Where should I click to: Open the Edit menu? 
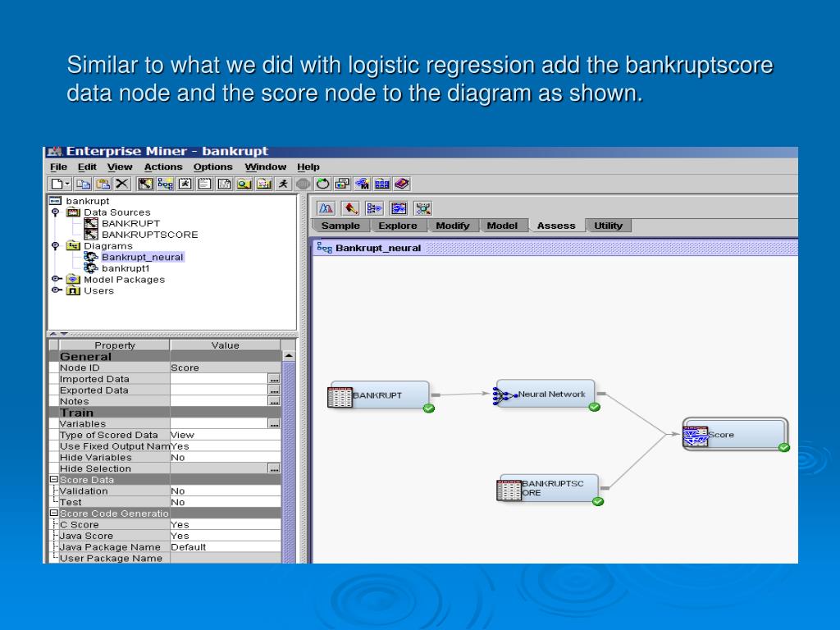pos(87,167)
